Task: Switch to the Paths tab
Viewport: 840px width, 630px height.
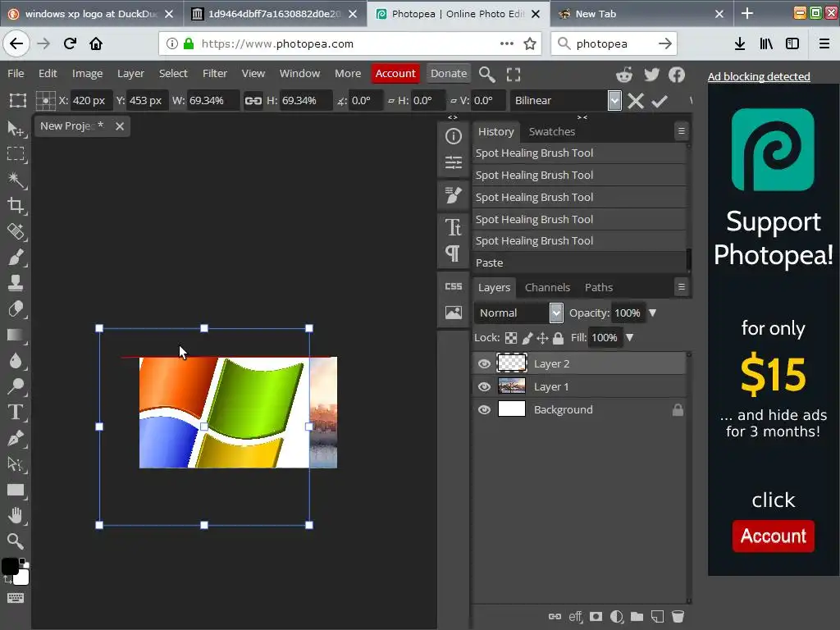Action: (599, 288)
